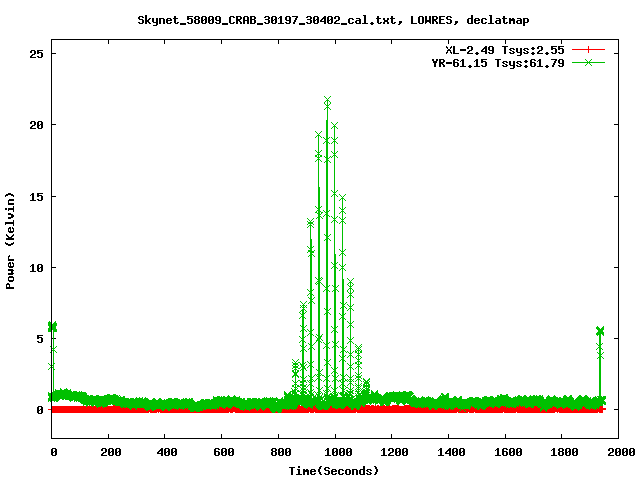Image resolution: width=640 pixels, height=480 pixels.
Task: Click the Time(Seconds) axis label
Action: tap(333, 471)
